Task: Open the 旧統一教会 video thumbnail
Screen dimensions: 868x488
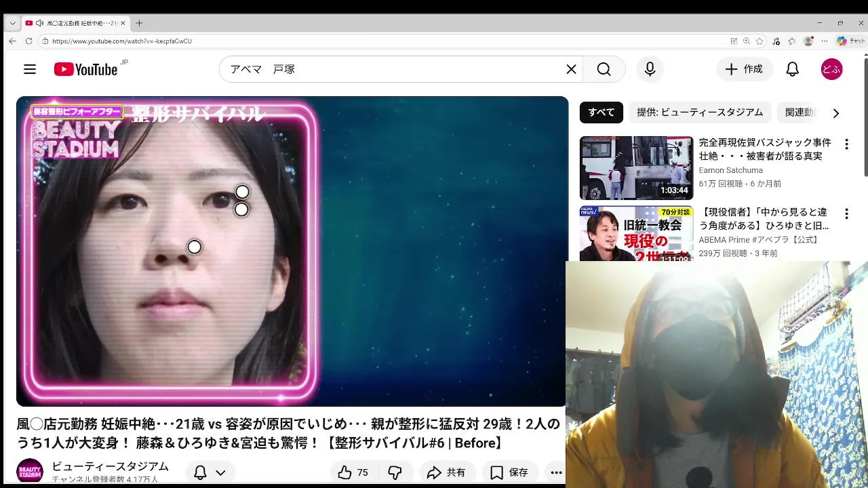Action: click(636, 233)
